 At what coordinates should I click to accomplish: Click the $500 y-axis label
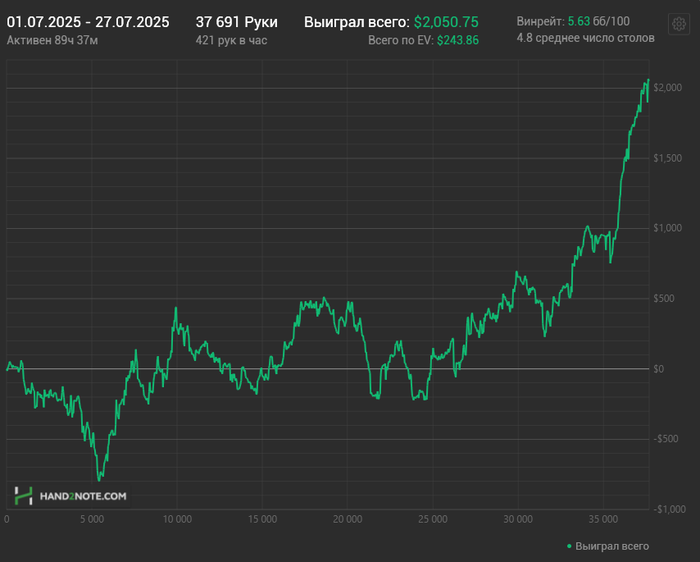[664, 299]
